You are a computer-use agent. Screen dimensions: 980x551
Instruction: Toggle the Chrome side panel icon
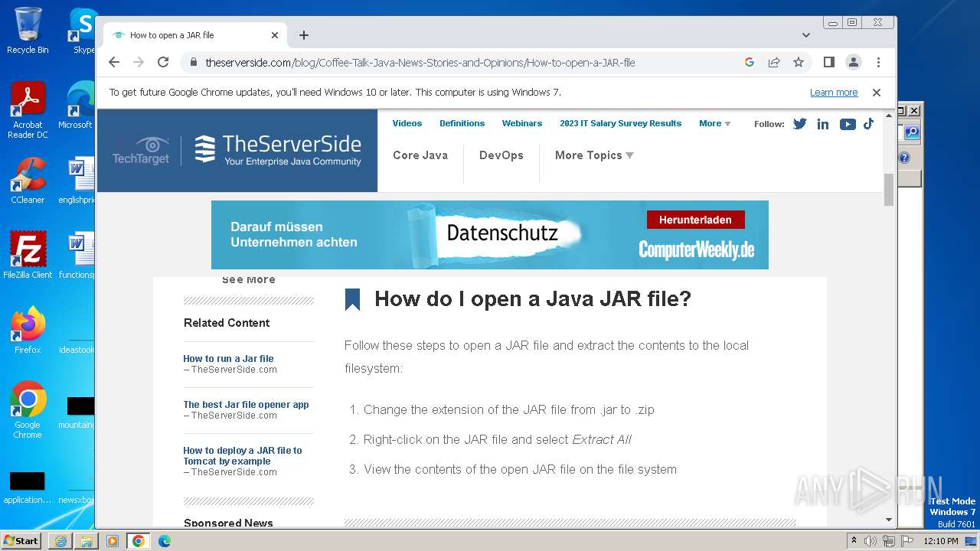point(828,62)
